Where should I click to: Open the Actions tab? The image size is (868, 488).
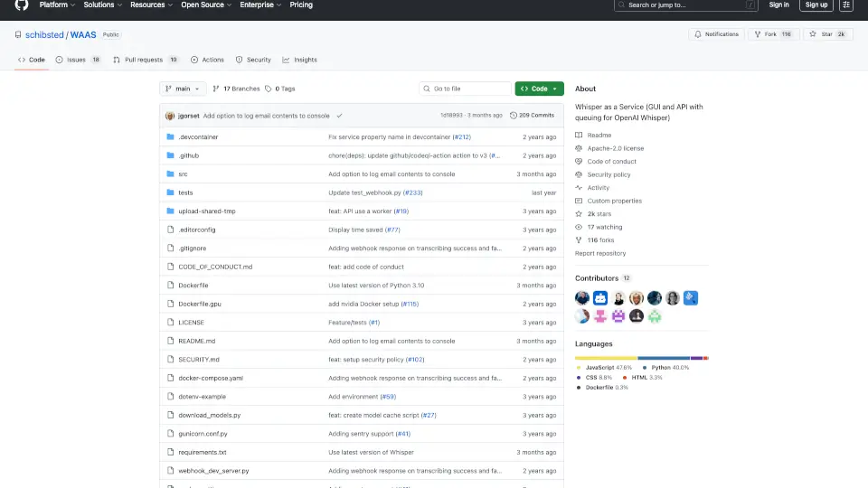[x=208, y=60]
